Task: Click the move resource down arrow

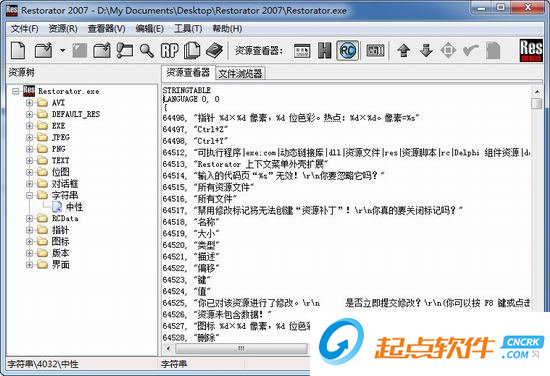Action: [426, 51]
